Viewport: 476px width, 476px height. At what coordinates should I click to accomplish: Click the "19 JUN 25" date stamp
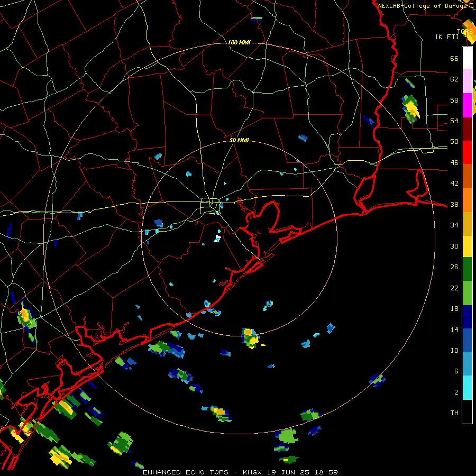[289, 472]
